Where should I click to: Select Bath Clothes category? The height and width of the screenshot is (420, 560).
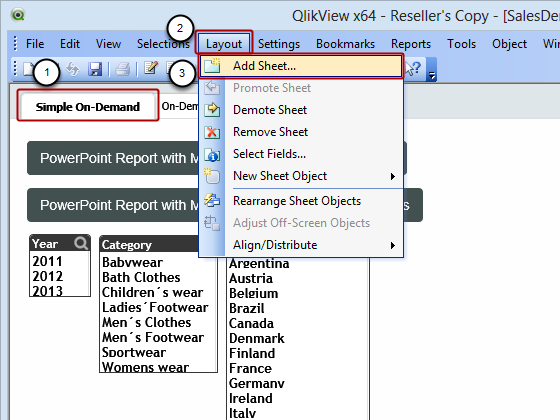[x=158, y=277]
